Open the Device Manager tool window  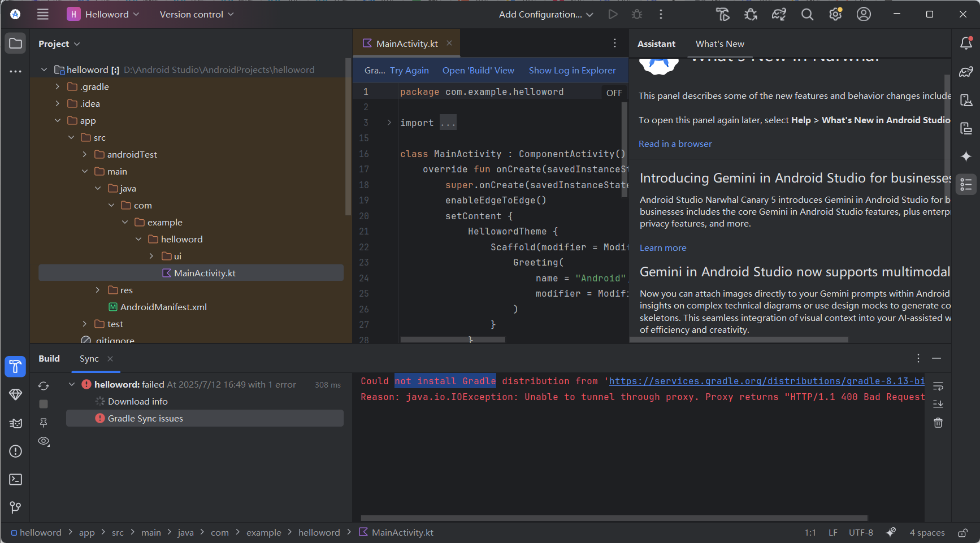(x=966, y=100)
